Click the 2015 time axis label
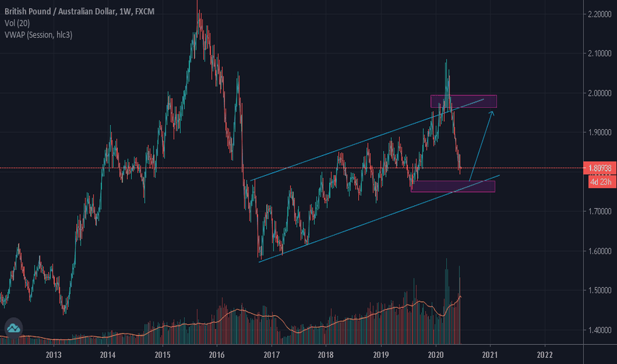 pos(162,355)
